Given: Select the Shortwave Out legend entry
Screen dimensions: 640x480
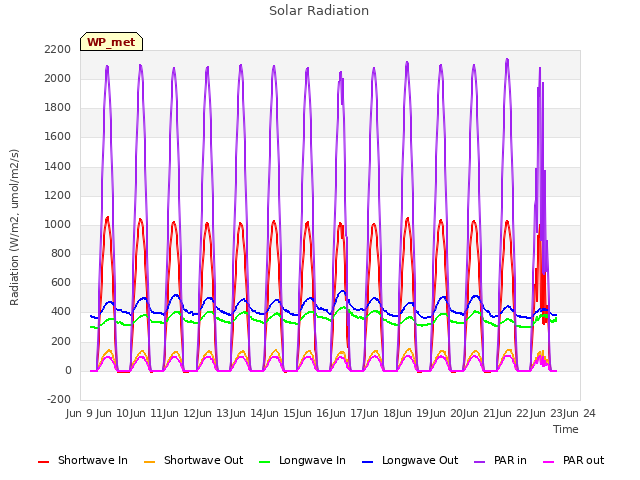Looking at the screenshot, I should (193, 460).
